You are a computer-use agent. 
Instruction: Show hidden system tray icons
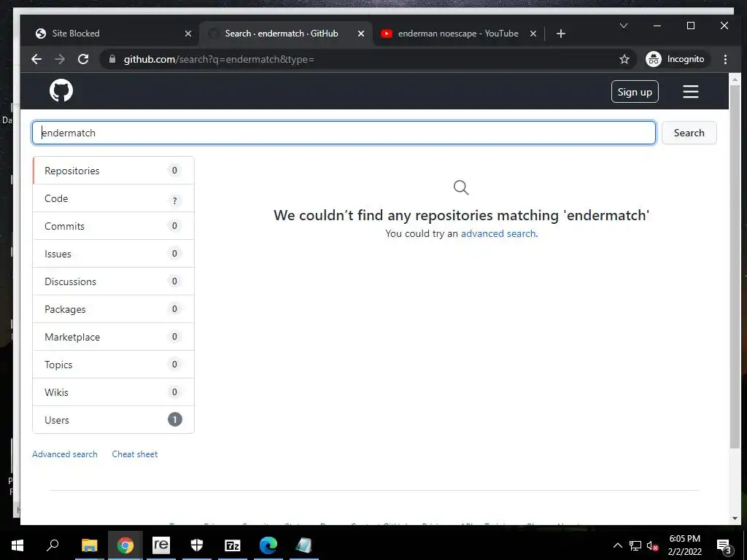[x=617, y=545]
